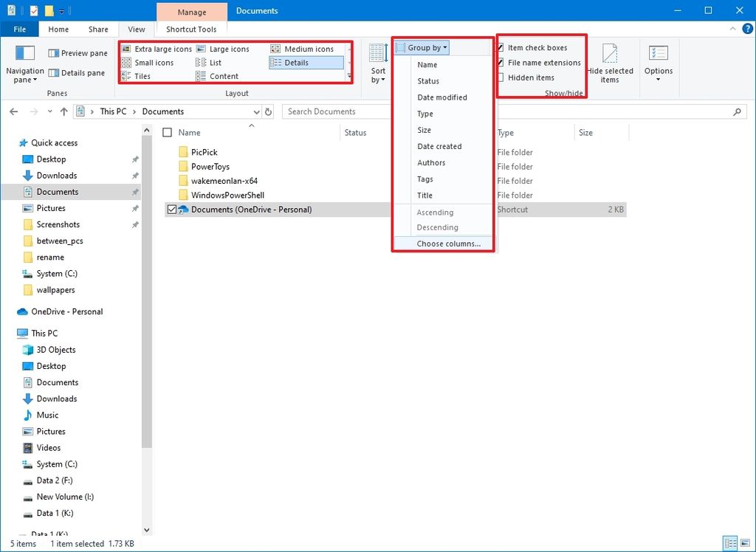Navigate up to This PC with the up arrow
The height and width of the screenshot is (552, 756).
click(x=63, y=111)
